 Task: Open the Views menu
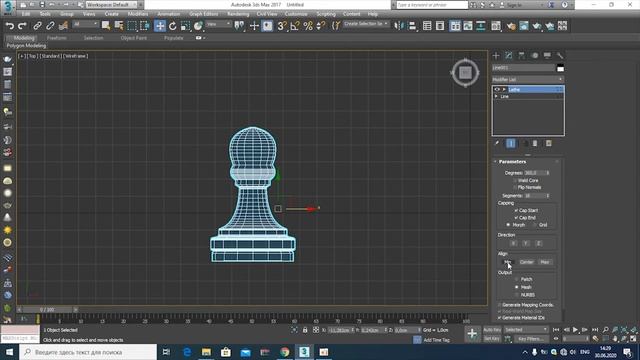pos(89,13)
